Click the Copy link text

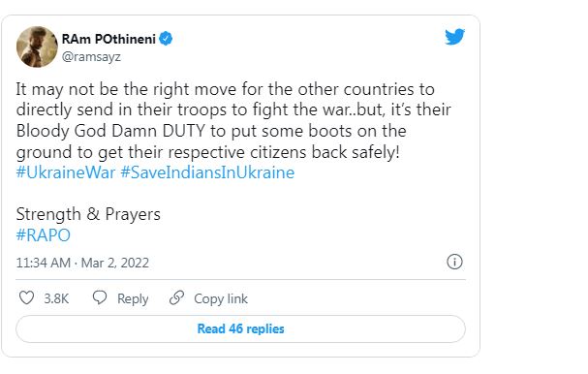click(221, 299)
